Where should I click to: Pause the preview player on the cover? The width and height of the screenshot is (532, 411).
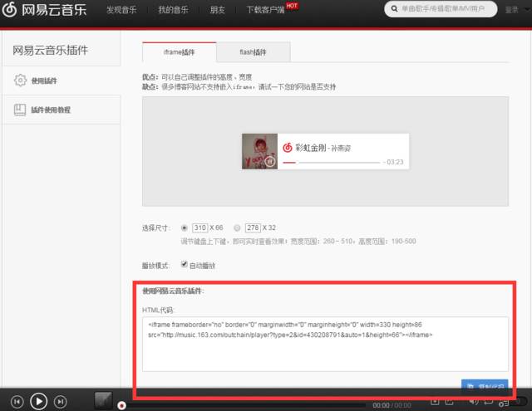(x=269, y=162)
